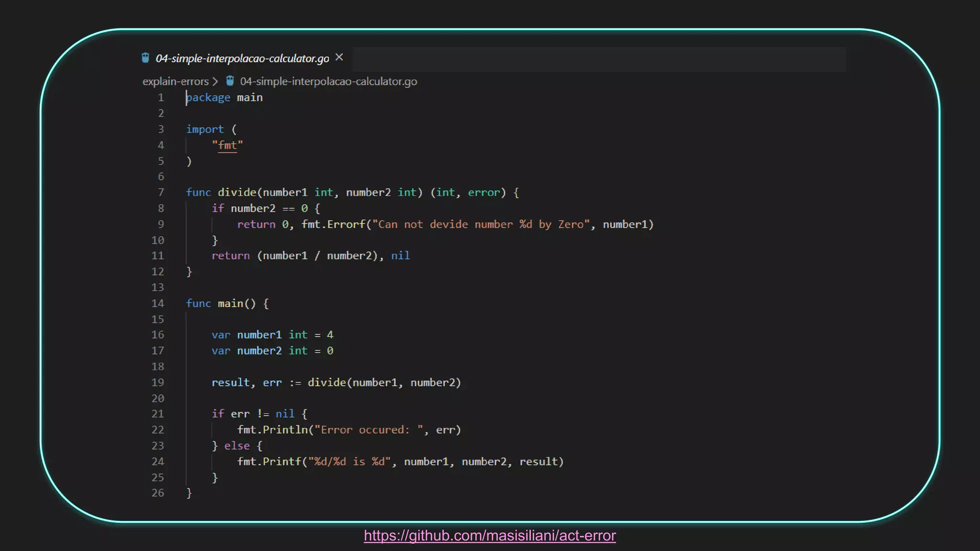
Task: Click "if number2 == 0" condition on line 8
Action: (x=260, y=209)
